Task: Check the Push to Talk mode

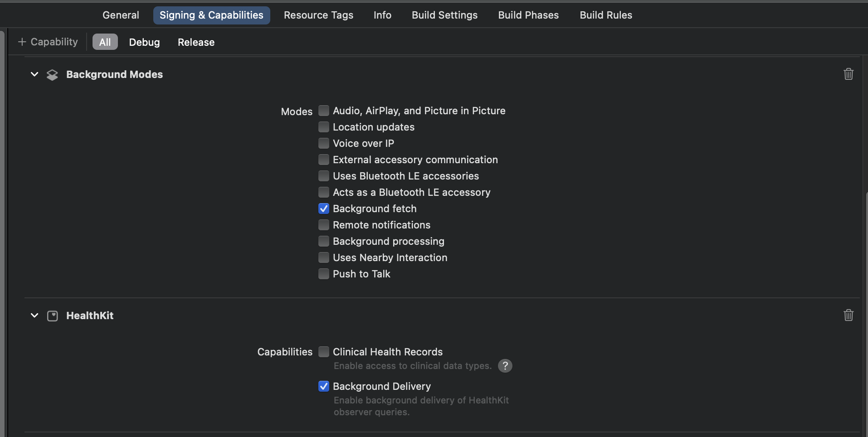Action: [x=323, y=274]
